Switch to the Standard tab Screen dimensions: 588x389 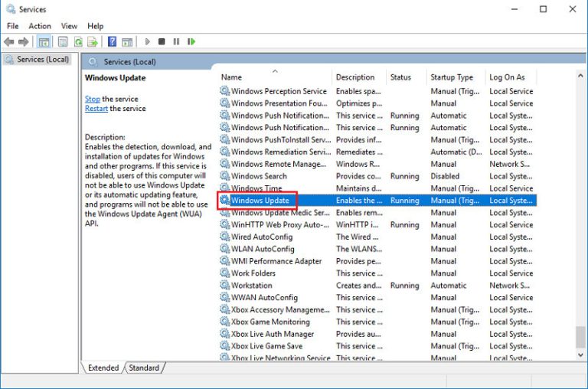[x=144, y=368]
